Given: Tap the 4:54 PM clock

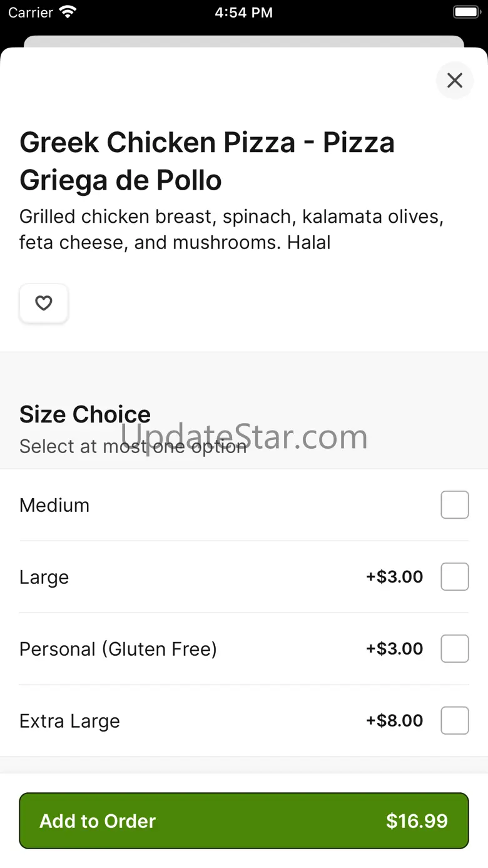Looking at the screenshot, I should pos(243,13).
